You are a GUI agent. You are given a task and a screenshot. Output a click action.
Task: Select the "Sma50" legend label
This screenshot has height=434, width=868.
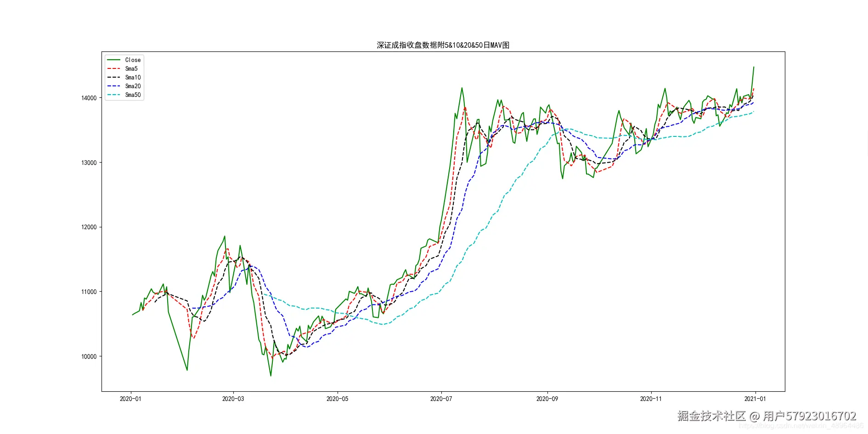click(x=133, y=95)
